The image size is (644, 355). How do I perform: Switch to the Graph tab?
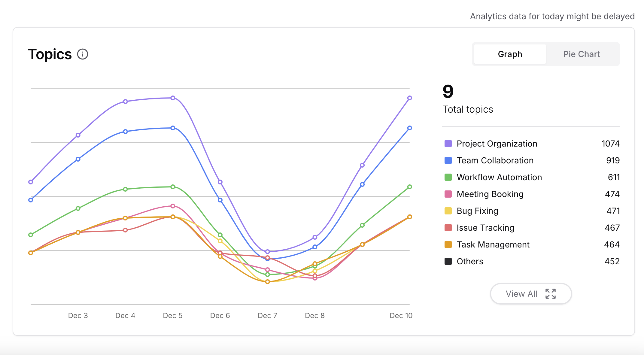click(510, 54)
